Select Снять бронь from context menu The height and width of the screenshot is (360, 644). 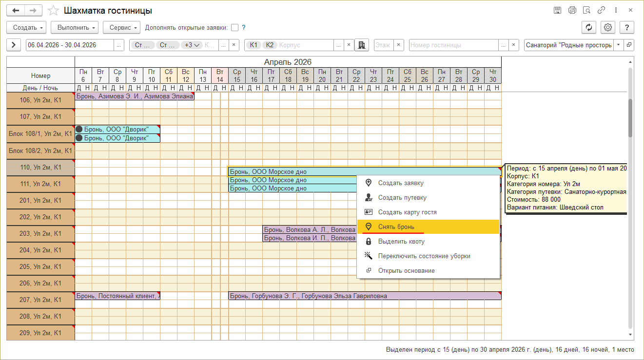pyautogui.click(x=396, y=227)
